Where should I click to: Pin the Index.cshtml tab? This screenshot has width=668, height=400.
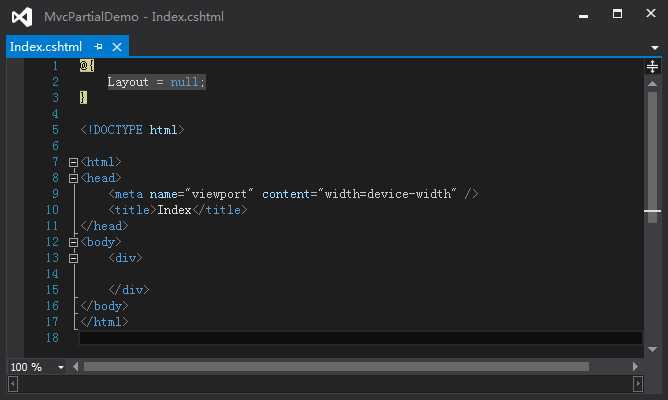tap(99, 47)
